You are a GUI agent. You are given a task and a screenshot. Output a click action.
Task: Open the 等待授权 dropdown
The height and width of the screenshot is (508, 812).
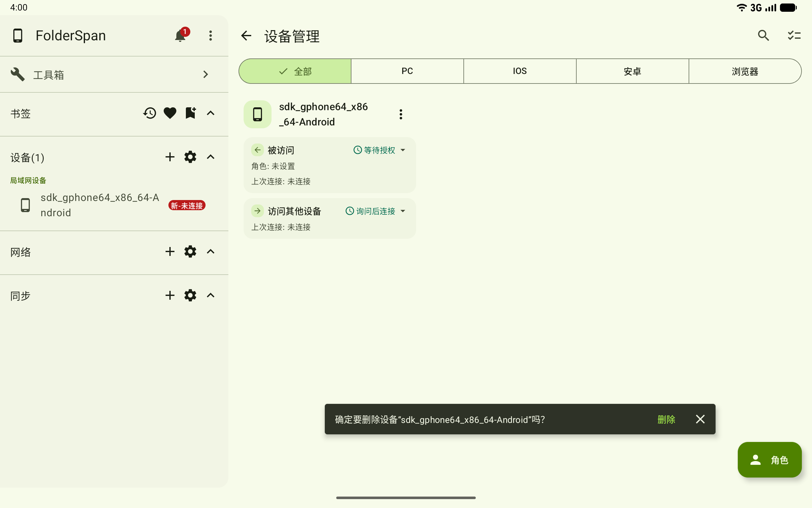[x=379, y=150]
